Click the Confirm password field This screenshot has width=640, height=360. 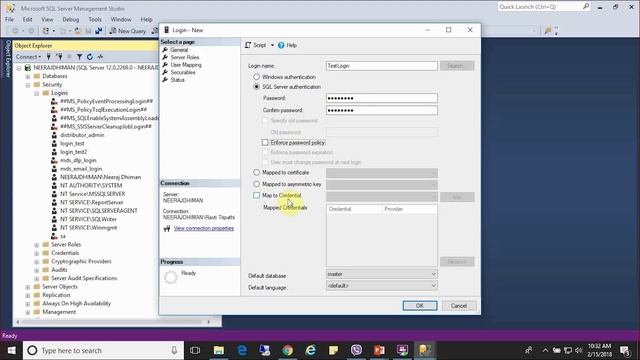(x=382, y=110)
